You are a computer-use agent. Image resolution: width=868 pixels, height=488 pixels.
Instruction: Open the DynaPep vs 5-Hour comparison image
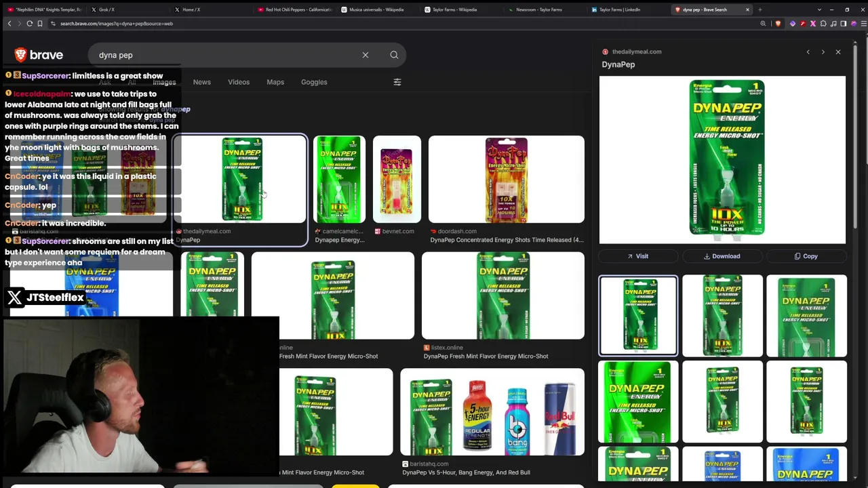coord(492,412)
